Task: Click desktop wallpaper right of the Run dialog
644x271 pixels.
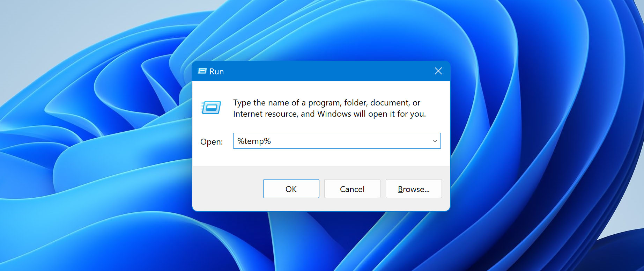Action: (x=541, y=140)
